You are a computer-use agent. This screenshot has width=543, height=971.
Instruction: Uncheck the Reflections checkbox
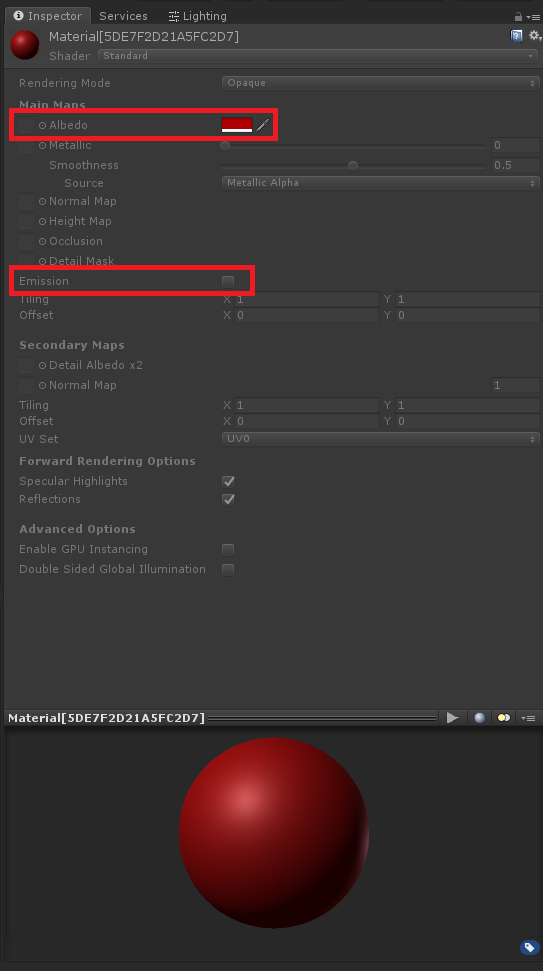[x=228, y=499]
